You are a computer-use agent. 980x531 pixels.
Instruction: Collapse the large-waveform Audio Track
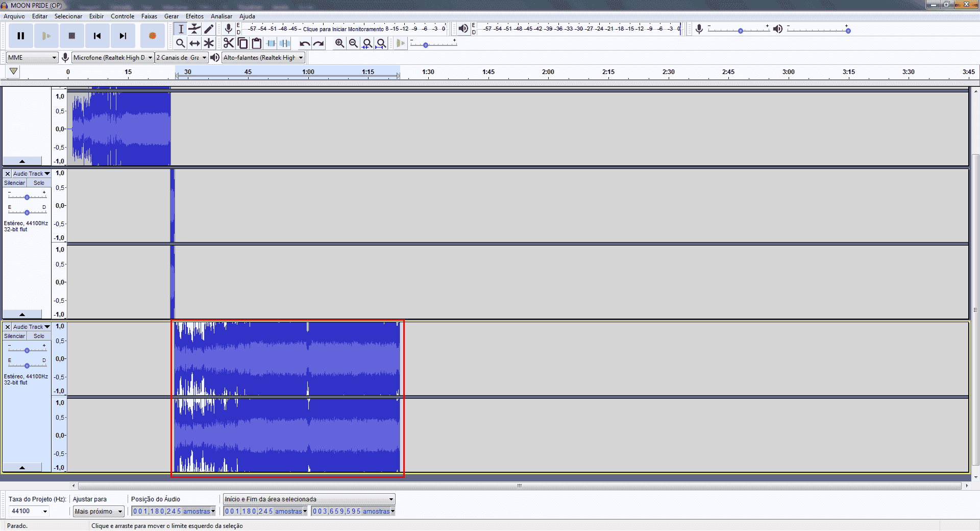pyautogui.click(x=22, y=467)
